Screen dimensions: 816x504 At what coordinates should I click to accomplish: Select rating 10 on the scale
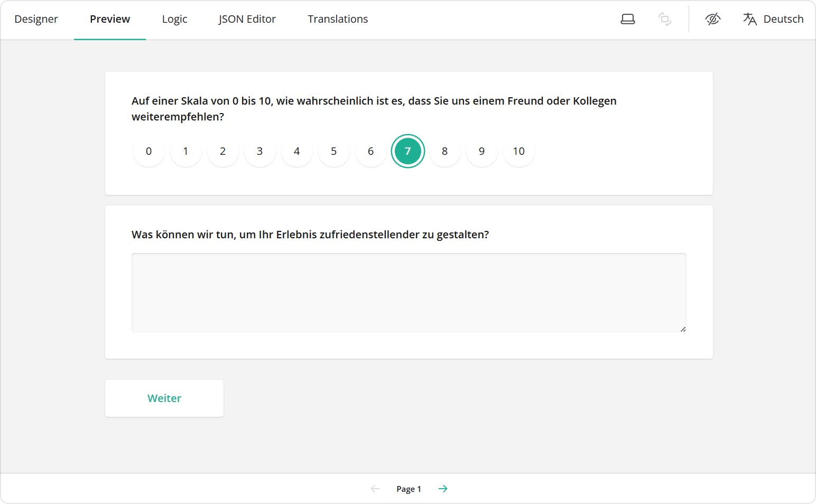click(x=518, y=151)
